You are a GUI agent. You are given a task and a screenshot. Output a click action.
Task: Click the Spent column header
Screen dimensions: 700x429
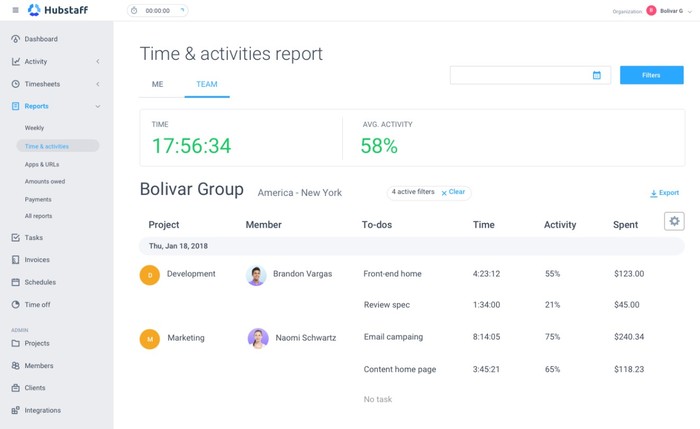625,225
